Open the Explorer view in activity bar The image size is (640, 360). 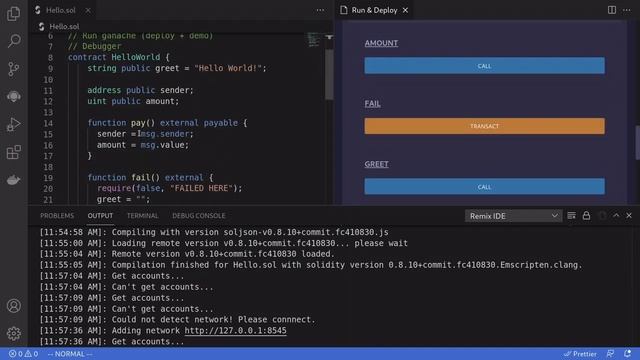(x=13, y=13)
